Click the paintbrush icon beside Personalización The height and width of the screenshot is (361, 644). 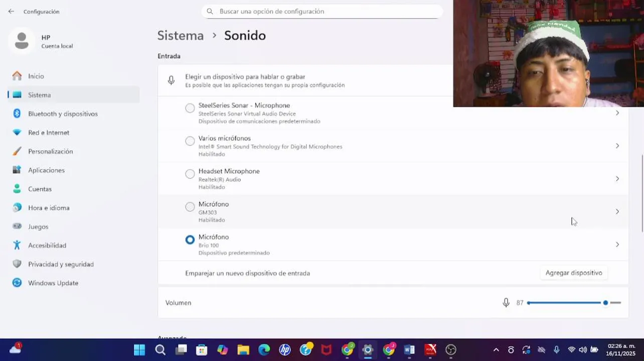17,151
